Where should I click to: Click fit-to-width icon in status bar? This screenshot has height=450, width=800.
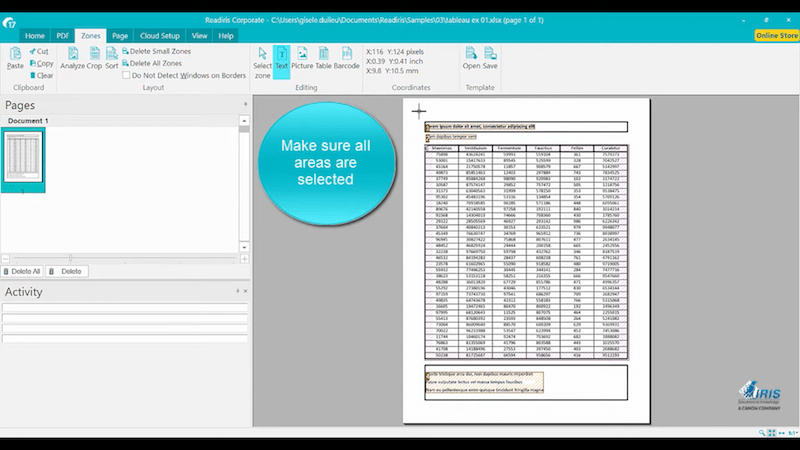click(782, 433)
